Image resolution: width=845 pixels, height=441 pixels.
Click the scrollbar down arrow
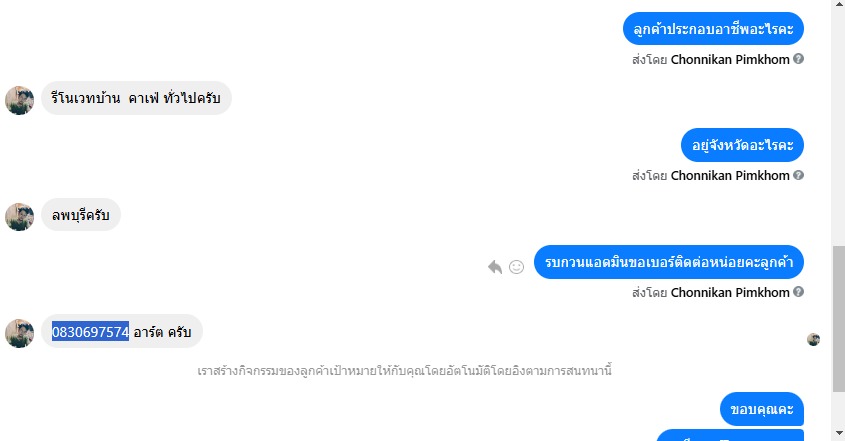[x=838, y=433]
